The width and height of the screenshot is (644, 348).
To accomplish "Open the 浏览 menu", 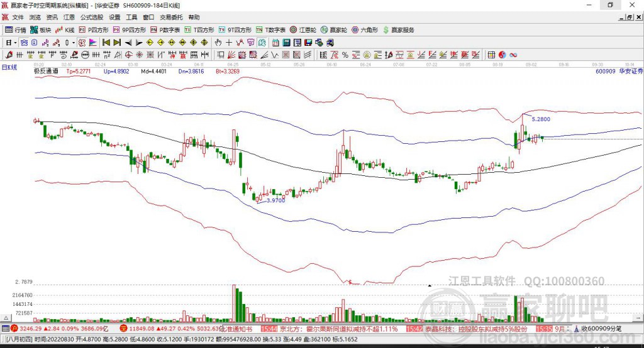I will (x=35, y=17).
